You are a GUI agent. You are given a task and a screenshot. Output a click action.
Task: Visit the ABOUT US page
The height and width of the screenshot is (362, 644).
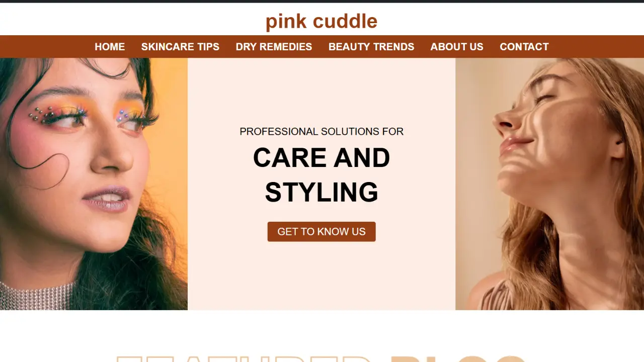click(457, 47)
